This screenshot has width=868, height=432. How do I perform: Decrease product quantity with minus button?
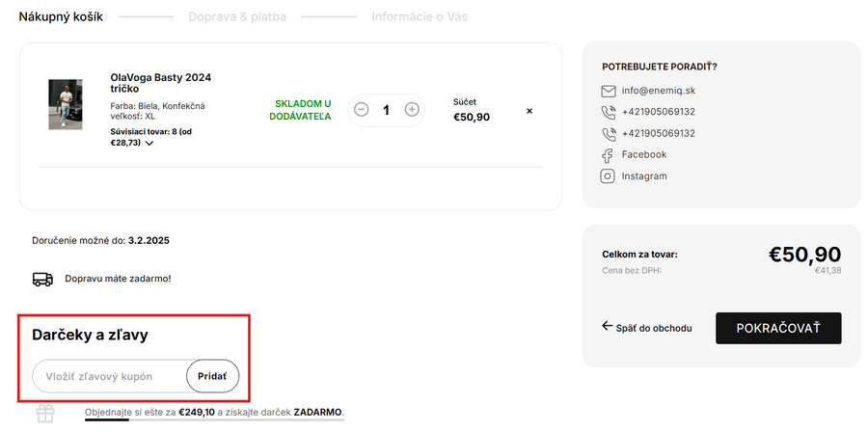pyautogui.click(x=362, y=110)
